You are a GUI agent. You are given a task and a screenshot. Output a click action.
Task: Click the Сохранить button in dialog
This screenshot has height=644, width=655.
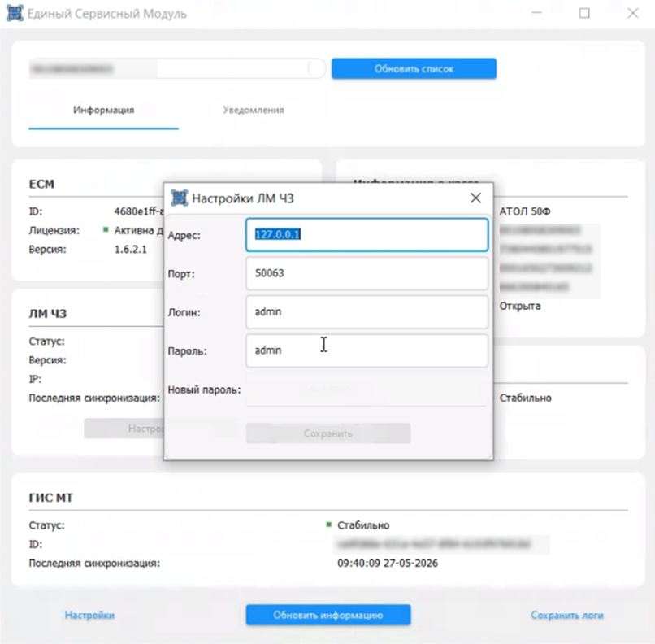tap(328, 433)
